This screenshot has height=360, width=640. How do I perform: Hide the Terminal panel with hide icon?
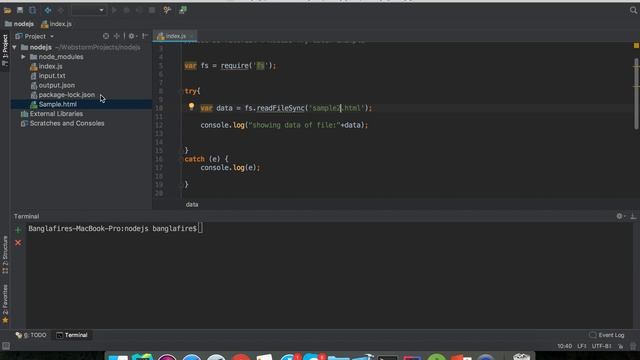click(x=633, y=216)
